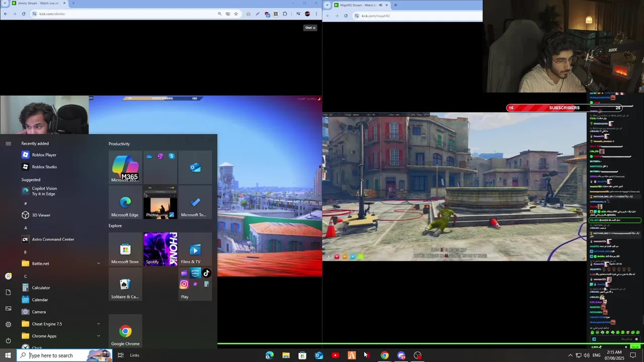The width and height of the screenshot is (644, 362).
Task: Open the Films & TV tile
Action: [195, 249]
